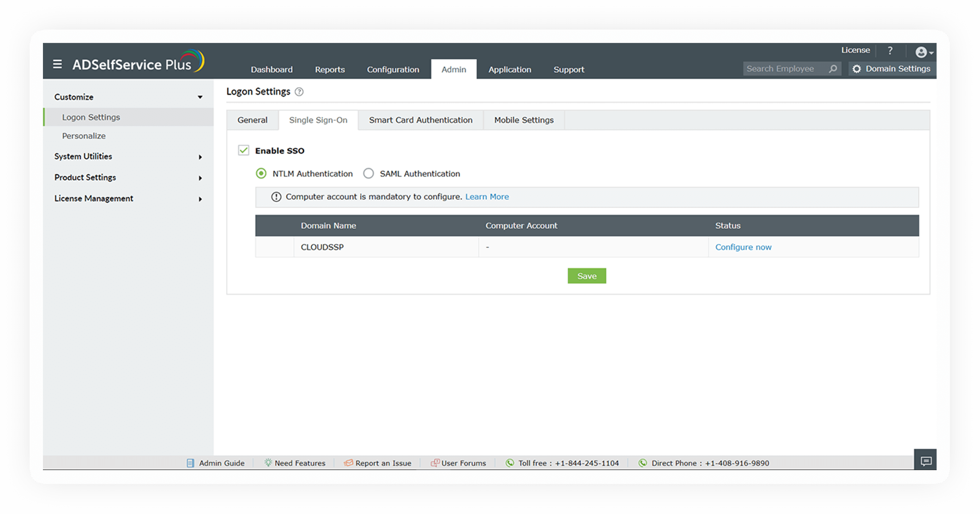Open the chat feedback icon
The image size is (980, 514).
point(926,460)
